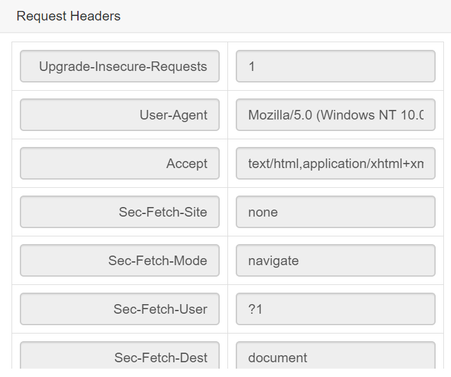The image size is (451, 377).
Task: Click the word navigate in value field
Action: (273, 261)
